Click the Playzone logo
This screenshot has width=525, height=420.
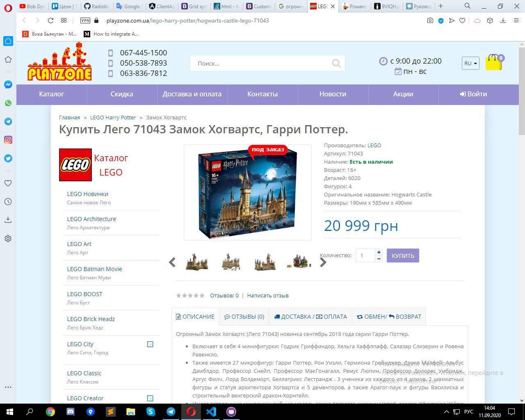coord(60,62)
